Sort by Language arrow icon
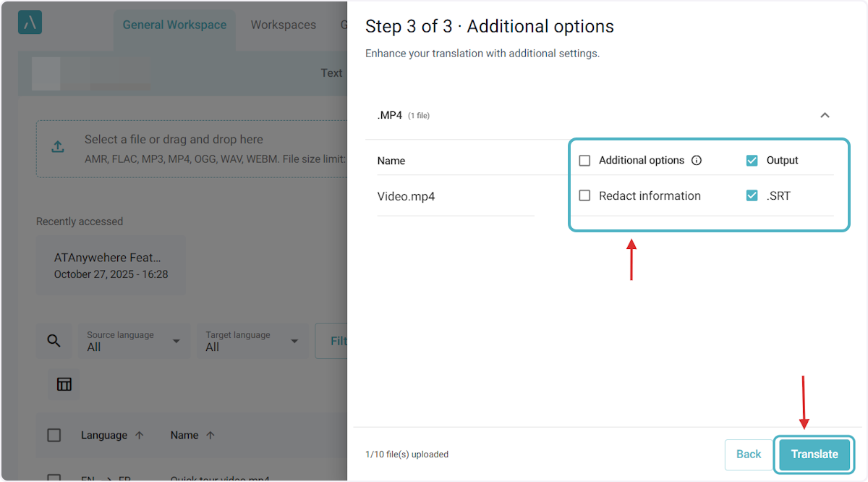868x482 pixels. 140,436
